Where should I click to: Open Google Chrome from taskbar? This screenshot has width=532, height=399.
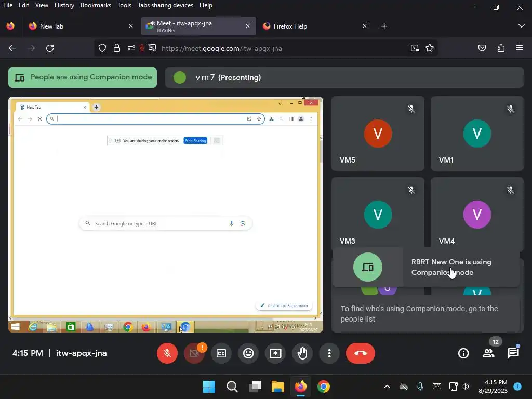[x=323, y=387]
